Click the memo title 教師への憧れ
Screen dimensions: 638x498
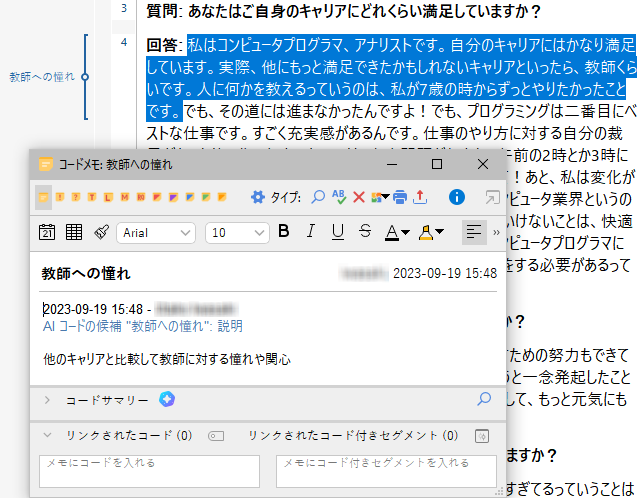[x=86, y=273]
